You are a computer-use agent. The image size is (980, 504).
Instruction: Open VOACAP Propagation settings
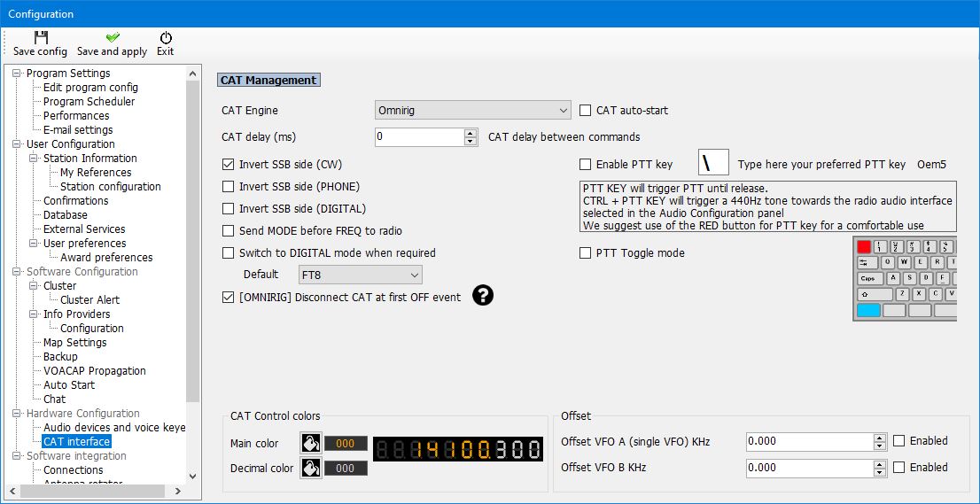(x=95, y=371)
